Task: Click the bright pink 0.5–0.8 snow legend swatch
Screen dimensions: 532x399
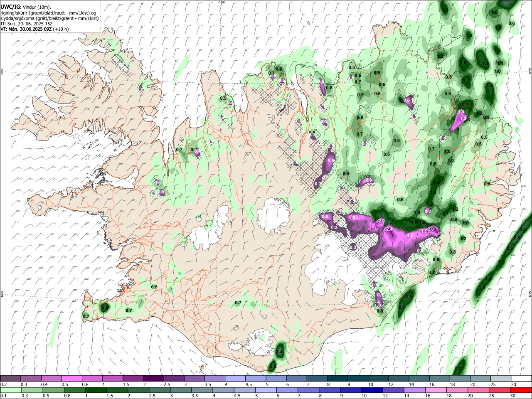Action: (72, 379)
